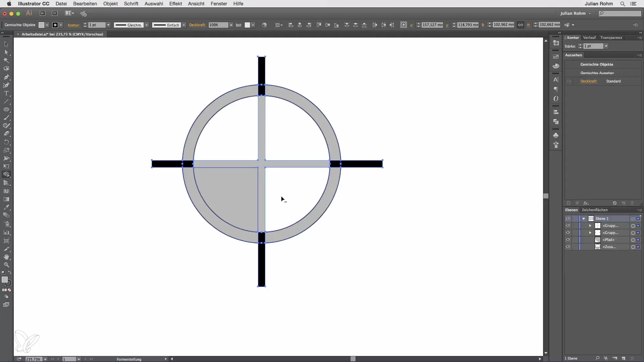Open the Character panel icon
Screen dimensions: 644x362
[556, 80]
